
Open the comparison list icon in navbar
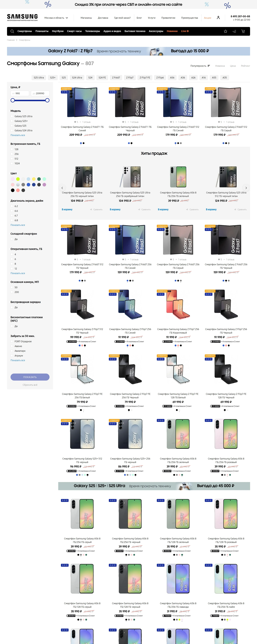[234, 31]
